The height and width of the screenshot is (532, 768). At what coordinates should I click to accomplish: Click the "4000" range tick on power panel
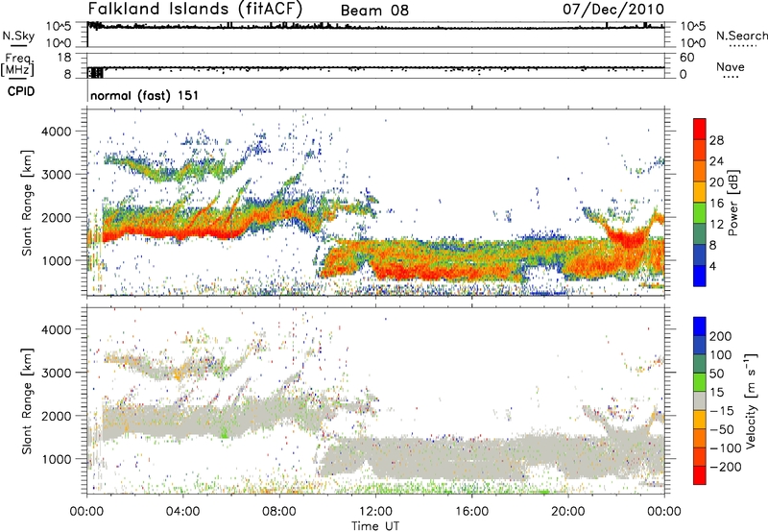pyautogui.click(x=57, y=132)
